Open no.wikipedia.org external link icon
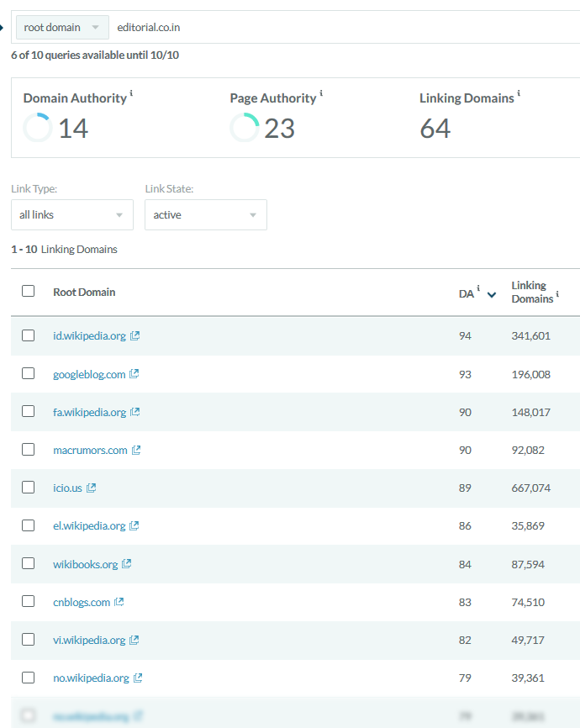The height and width of the screenshot is (728, 580). pyautogui.click(x=138, y=678)
